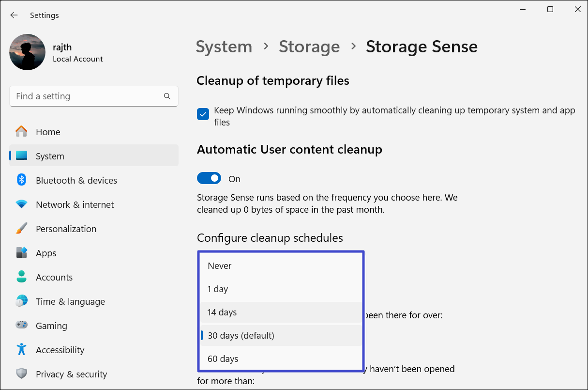Click Time & language globe icon
This screenshot has height=390, width=588.
(21, 301)
